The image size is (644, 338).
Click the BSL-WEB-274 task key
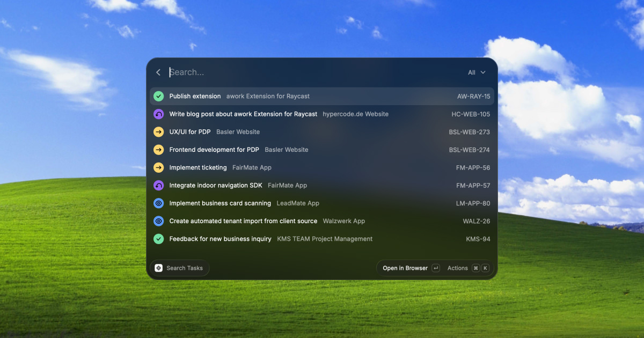coord(470,150)
